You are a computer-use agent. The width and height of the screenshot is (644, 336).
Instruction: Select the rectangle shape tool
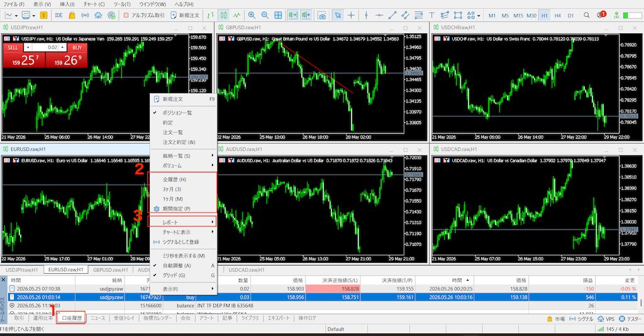point(458,15)
